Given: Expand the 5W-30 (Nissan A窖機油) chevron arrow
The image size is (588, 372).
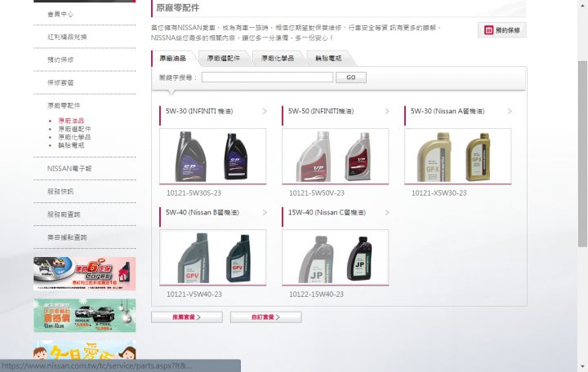Looking at the screenshot, I should click(510, 111).
